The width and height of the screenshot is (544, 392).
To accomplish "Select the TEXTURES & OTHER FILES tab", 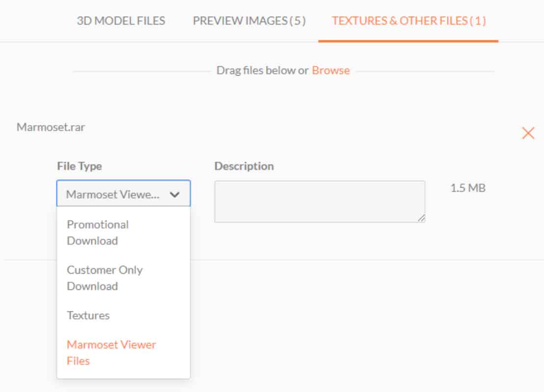I will tap(409, 21).
